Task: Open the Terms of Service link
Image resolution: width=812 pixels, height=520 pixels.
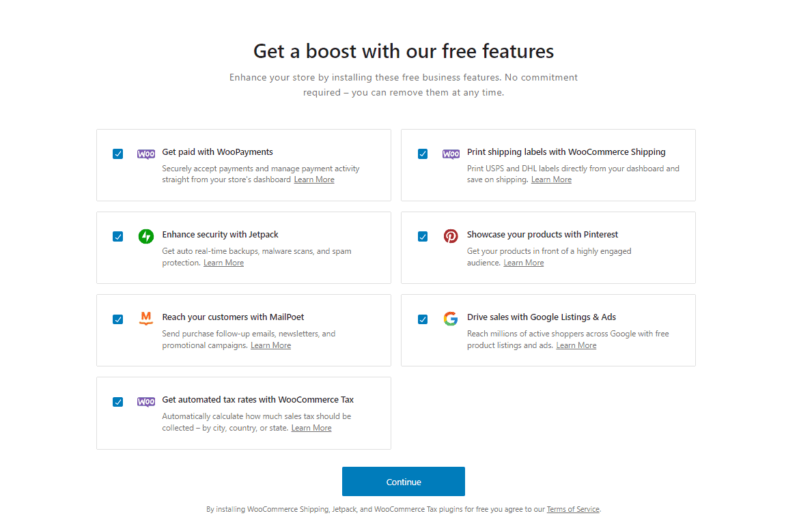Action: coord(572,509)
